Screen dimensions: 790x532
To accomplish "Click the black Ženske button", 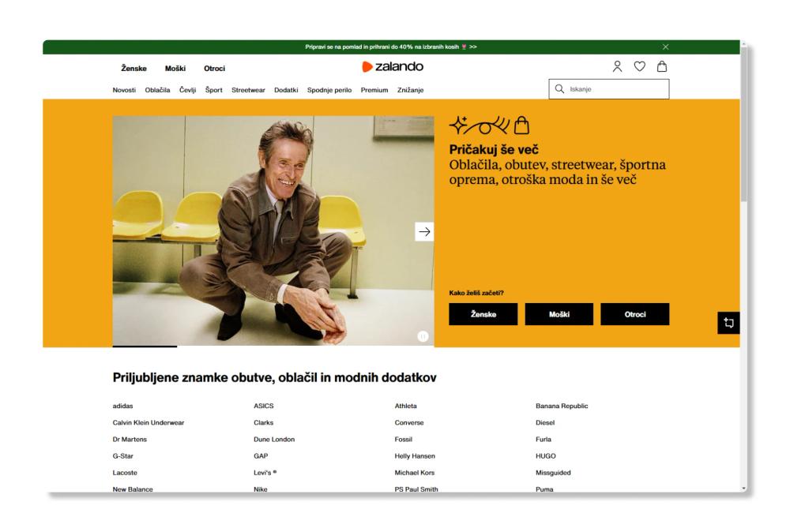I will pos(483,314).
